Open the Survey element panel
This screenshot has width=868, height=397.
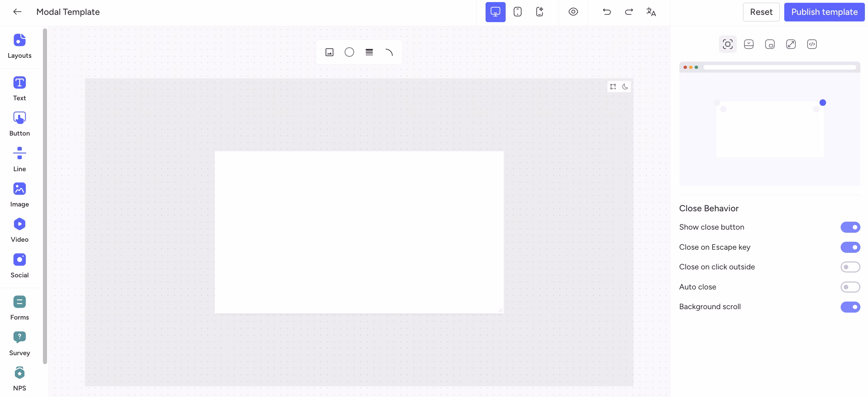19,342
